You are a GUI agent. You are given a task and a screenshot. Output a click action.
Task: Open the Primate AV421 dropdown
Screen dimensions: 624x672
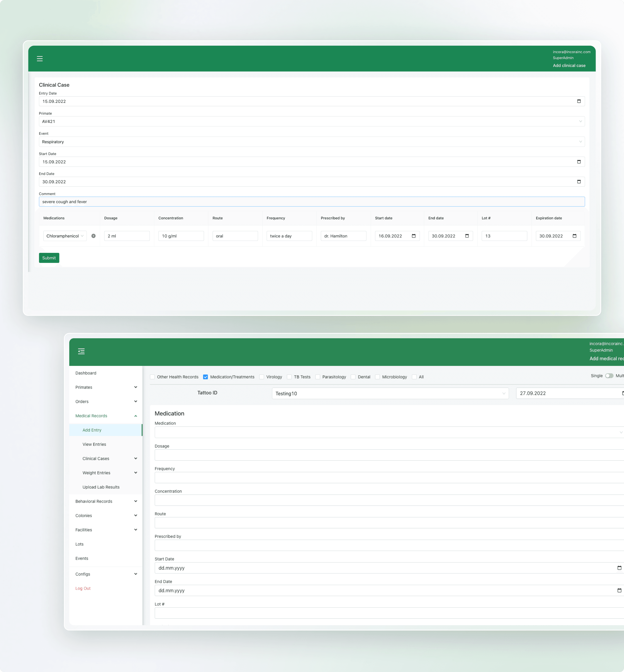pos(312,122)
